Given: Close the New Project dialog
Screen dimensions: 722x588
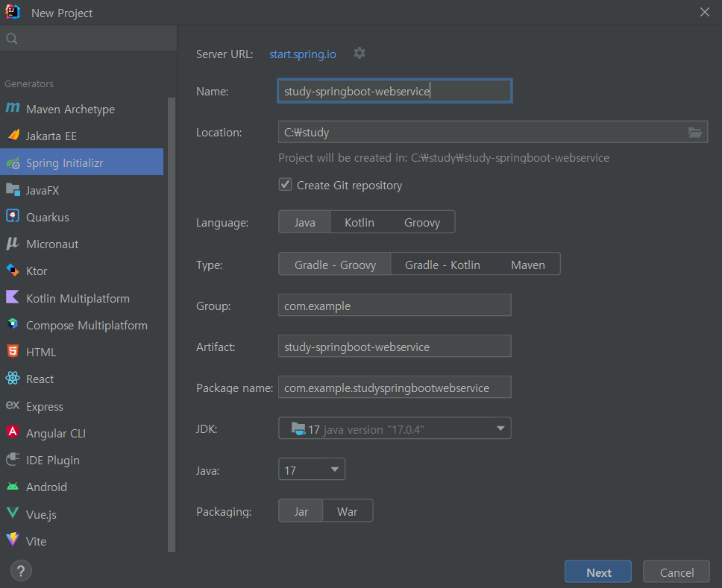Looking at the screenshot, I should 705,12.
